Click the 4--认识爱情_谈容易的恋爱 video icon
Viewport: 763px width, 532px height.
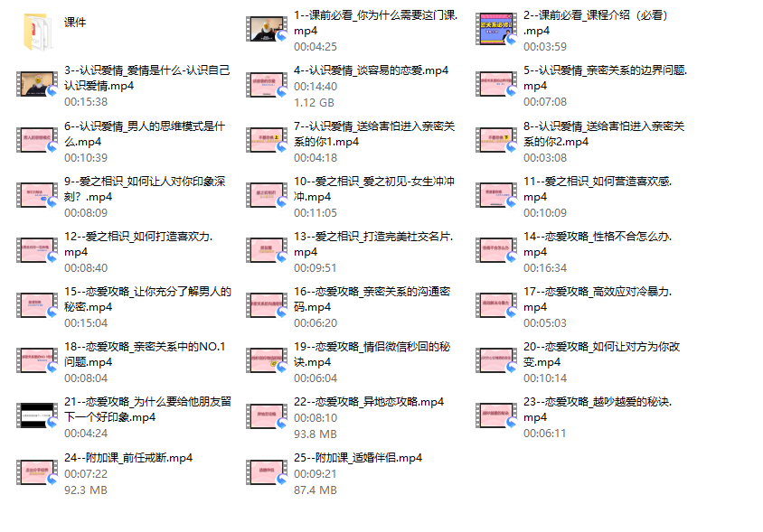(x=267, y=85)
